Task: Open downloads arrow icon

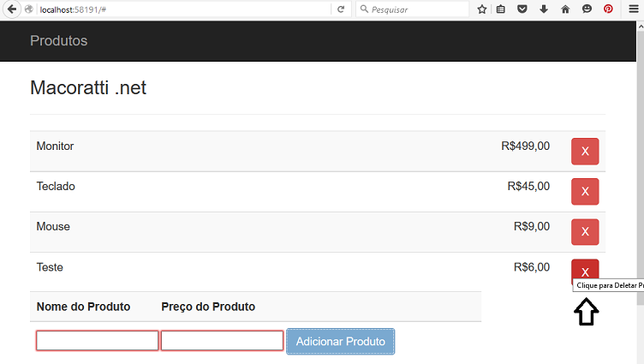Action: click(544, 9)
